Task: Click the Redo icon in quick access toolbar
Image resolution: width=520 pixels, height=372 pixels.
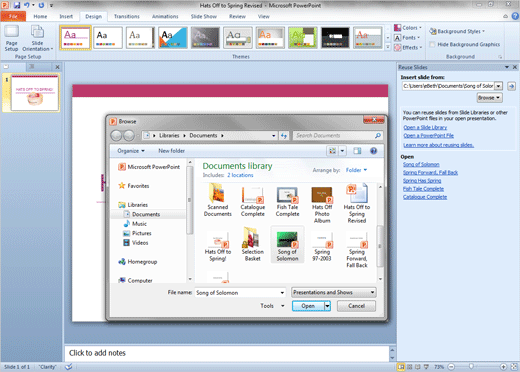Action: point(41,5)
